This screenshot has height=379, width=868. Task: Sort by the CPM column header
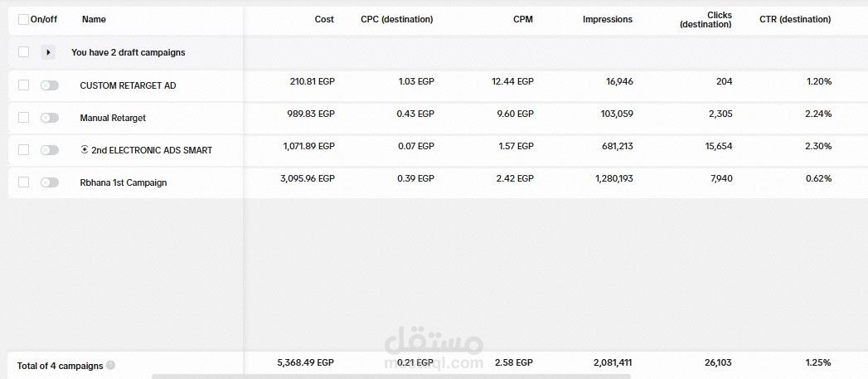pos(523,19)
